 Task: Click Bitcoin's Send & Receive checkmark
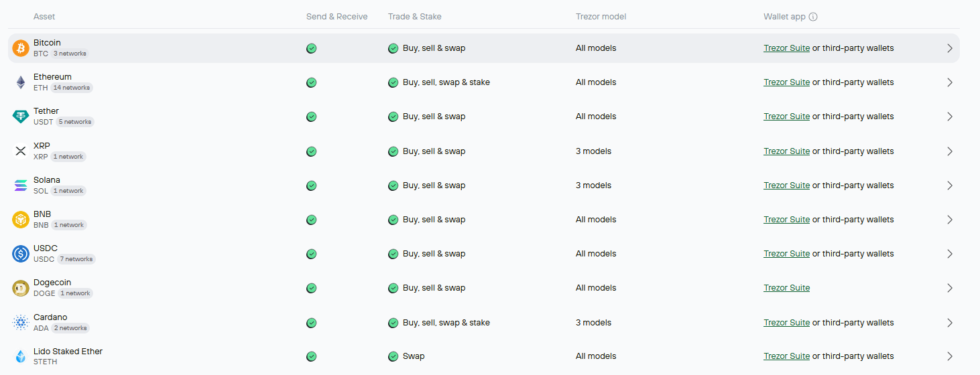click(x=311, y=48)
